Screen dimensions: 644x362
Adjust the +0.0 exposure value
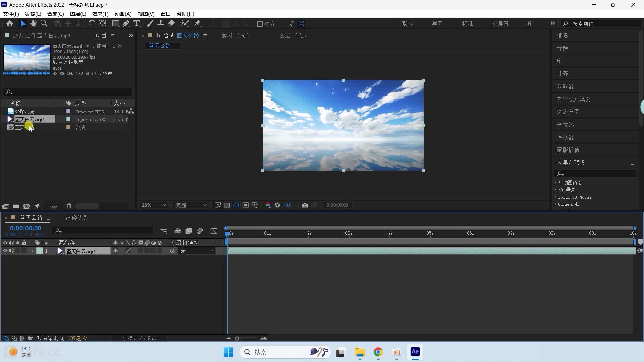pyautogui.click(x=287, y=205)
